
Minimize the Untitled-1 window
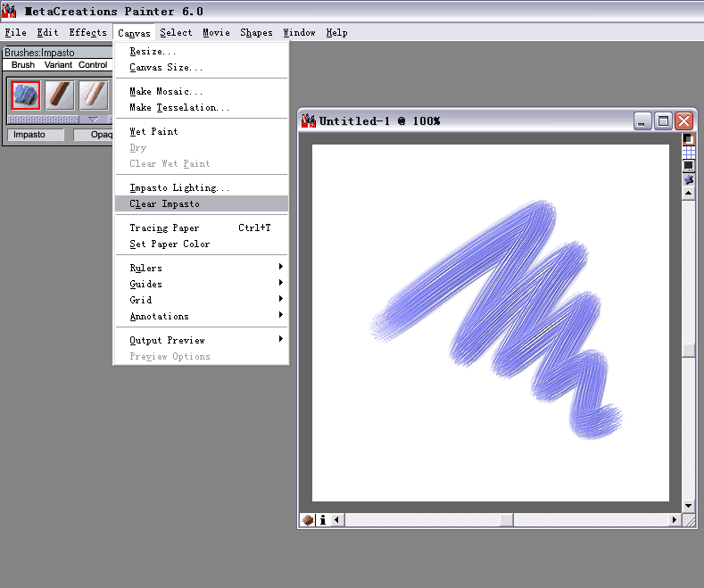point(642,121)
